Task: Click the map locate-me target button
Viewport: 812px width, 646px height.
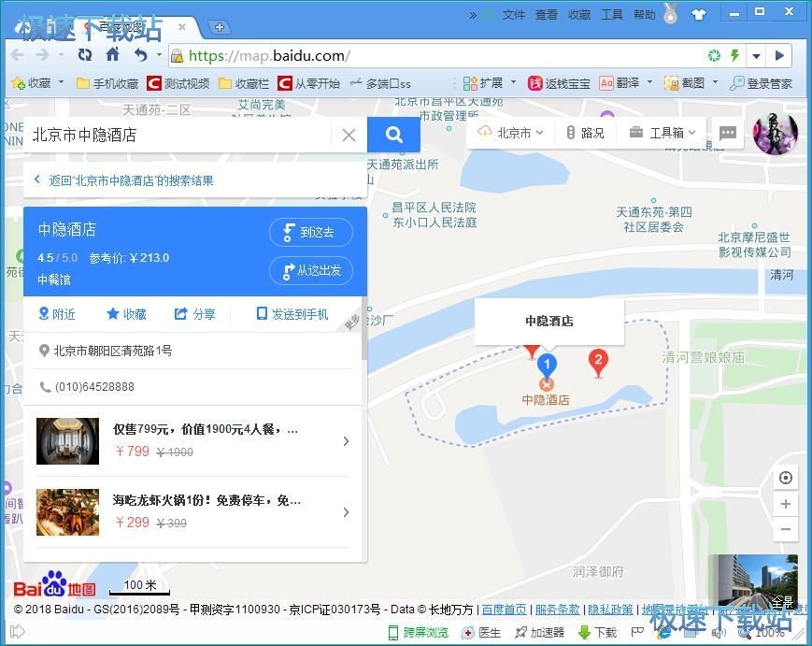Action: coord(786,478)
